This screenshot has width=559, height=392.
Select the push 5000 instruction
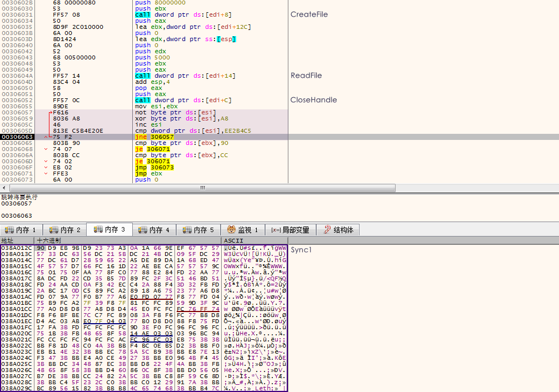(x=152, y=57)
